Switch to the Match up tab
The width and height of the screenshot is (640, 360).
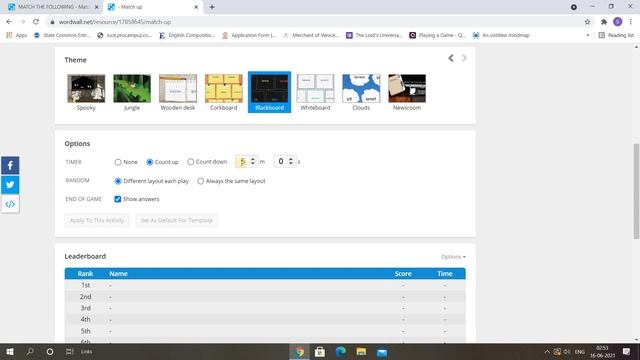click(153, 7)
